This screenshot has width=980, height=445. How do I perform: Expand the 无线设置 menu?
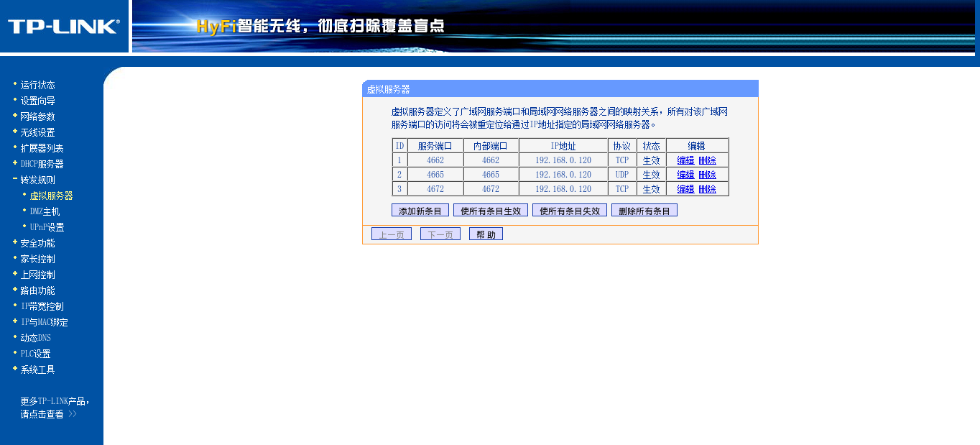37,132
